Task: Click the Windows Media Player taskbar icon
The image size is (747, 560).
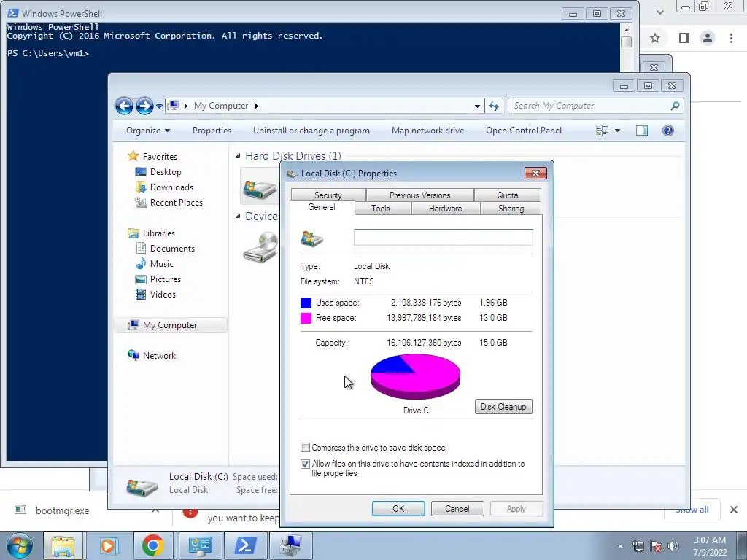Action: tap(108, 545)
